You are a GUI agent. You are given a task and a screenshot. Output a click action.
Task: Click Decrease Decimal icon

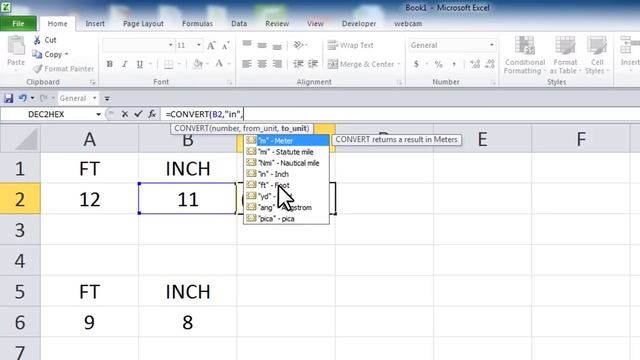pos(490,64)
